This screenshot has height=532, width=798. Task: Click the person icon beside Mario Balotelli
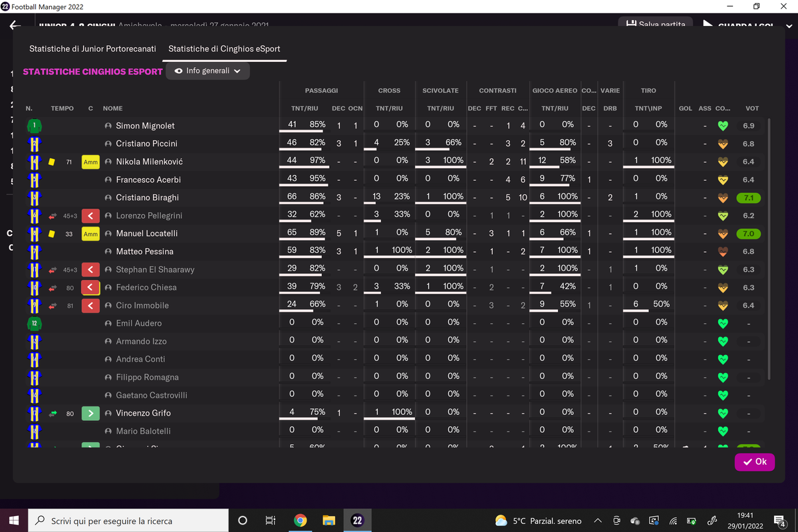click(x=108, y=431)
